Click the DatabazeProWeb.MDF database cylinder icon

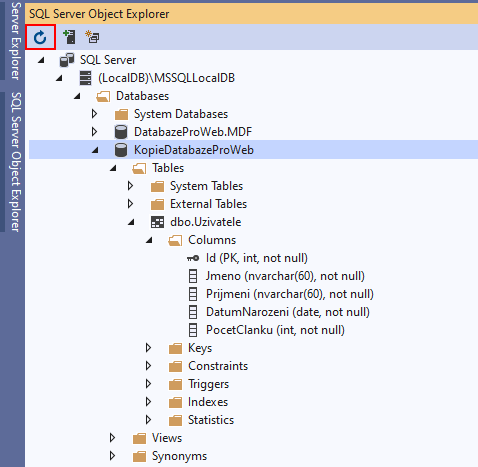point(121,132)
